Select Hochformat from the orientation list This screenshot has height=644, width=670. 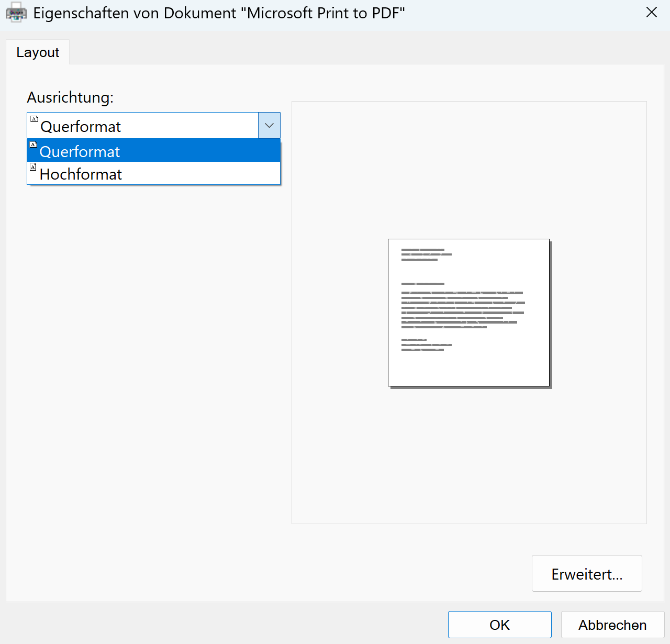coord(81,174)
